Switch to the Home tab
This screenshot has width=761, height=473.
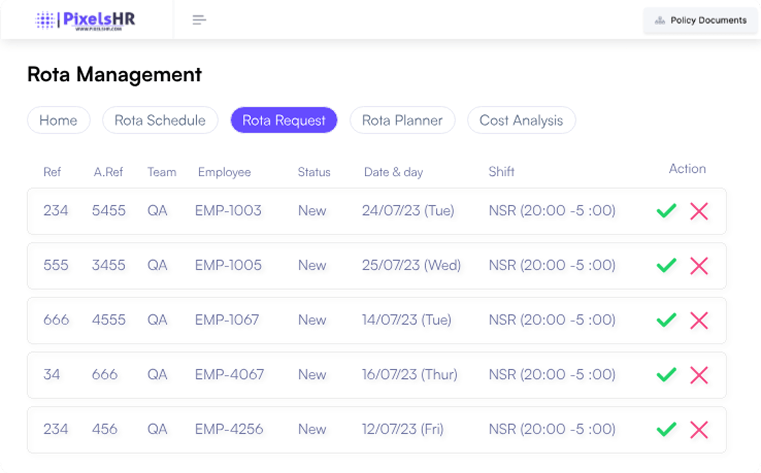click(x=58, y=120)
